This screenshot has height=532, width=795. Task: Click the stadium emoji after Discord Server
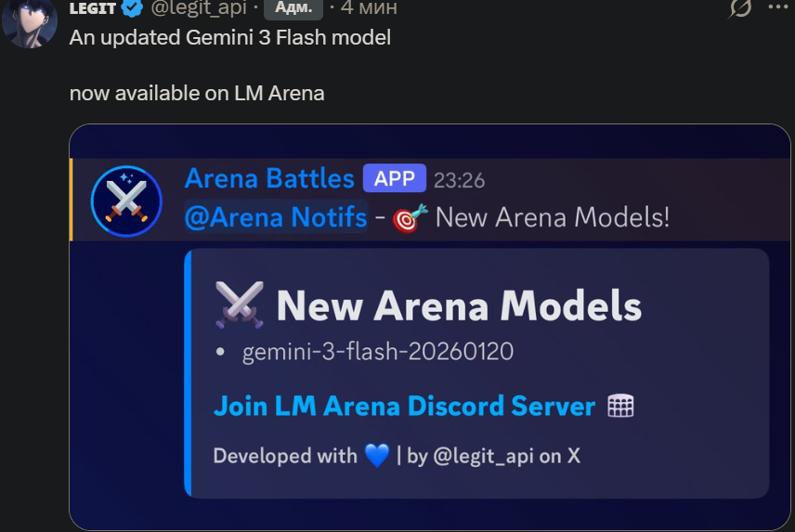[620, 406]
